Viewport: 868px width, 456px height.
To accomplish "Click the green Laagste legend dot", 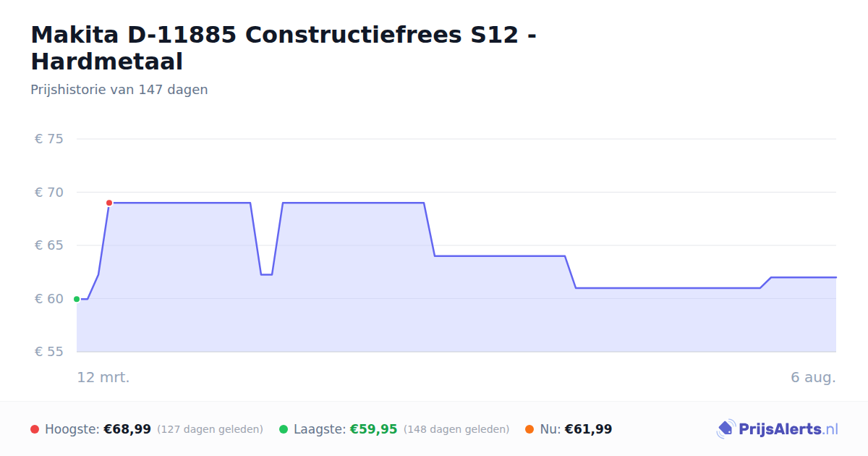I will (284, 429).
